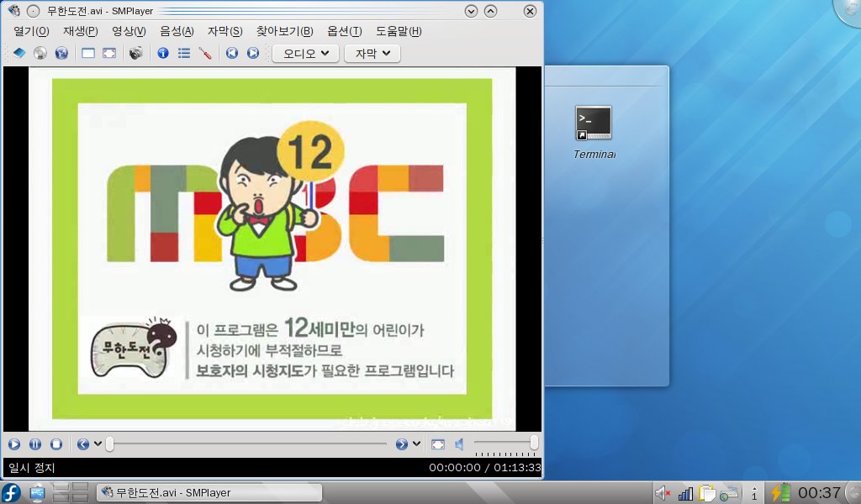Minimize the SMPlayer window
The height and width of the screenshot is (504, 861).
point(471,11)
